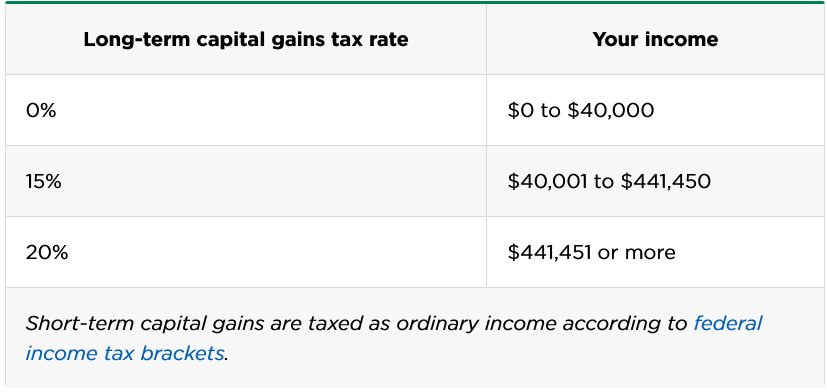
Task: Click the '$40,001' amount in the 15% row
Action: (x=548, y=181)
